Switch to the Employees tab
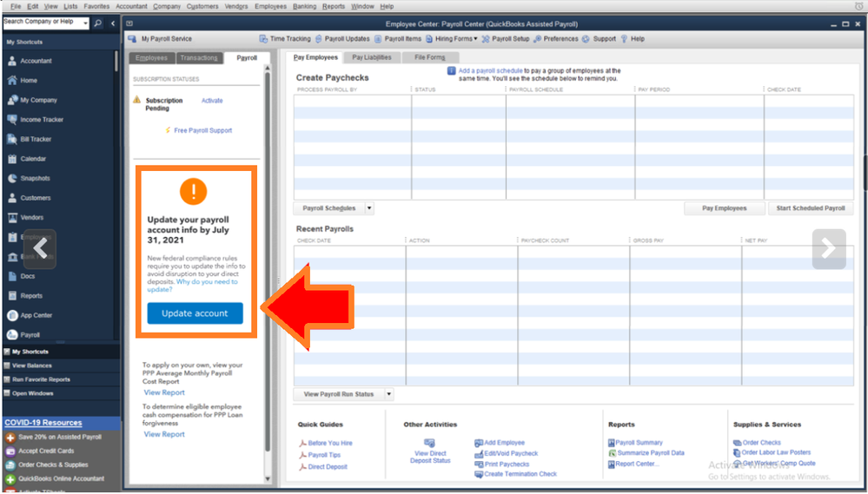Screen dimensions: 868x494 pyautogui.click(x=152, y=58)
